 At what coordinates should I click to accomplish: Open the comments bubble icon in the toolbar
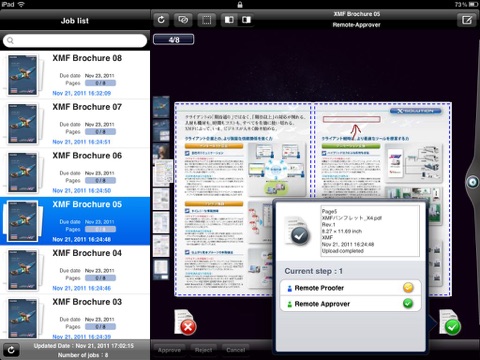tap(183, 20)
